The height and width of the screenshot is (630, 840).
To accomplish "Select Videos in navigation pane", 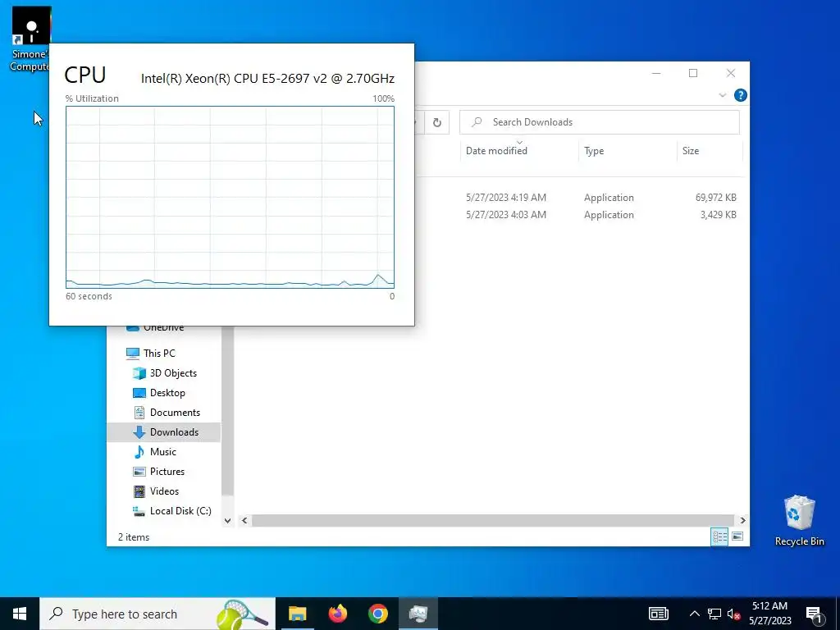I will (x=164, y=491).
